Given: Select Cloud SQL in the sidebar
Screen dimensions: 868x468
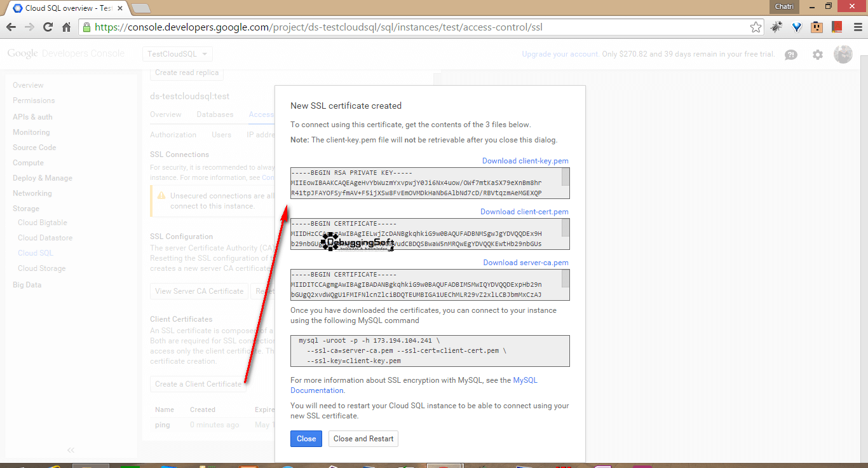Looking at the screenshot, I should [36, 253].
